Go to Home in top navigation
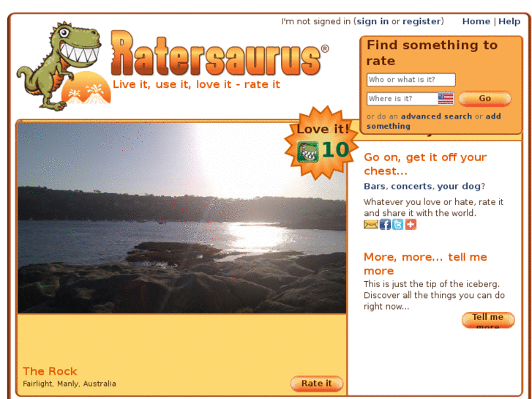This screenshot has height=399, width=532. (476, 21)
